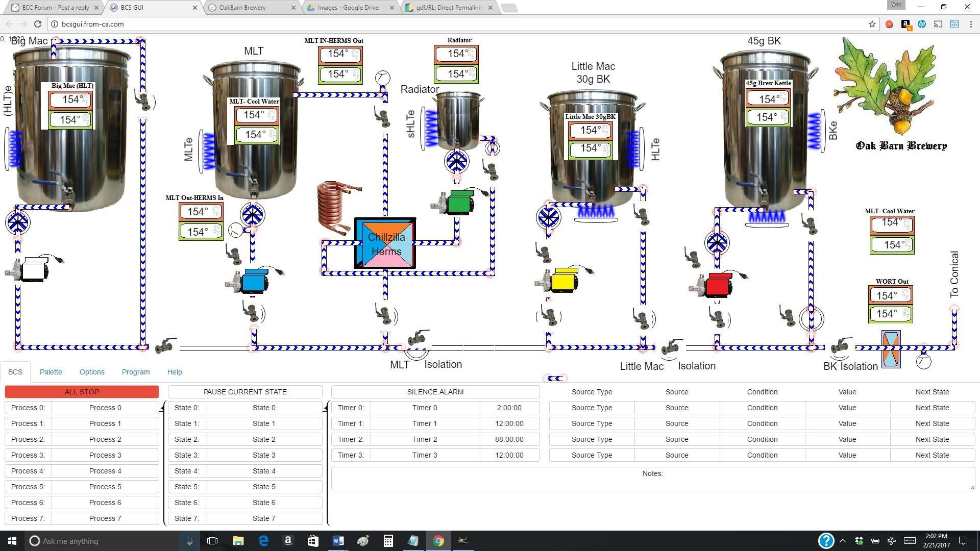Open the Options tab
Screen dimensions: 980x551
pos(92,372)
